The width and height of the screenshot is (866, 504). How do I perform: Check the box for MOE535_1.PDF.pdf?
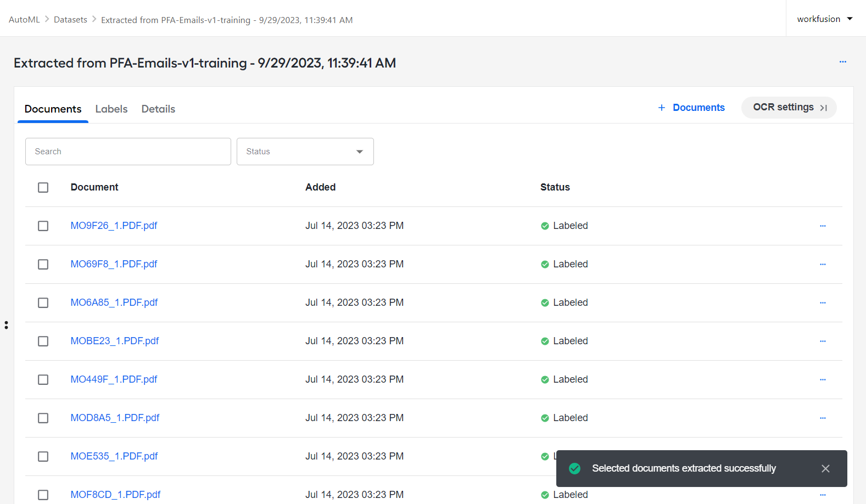point(43,456)
